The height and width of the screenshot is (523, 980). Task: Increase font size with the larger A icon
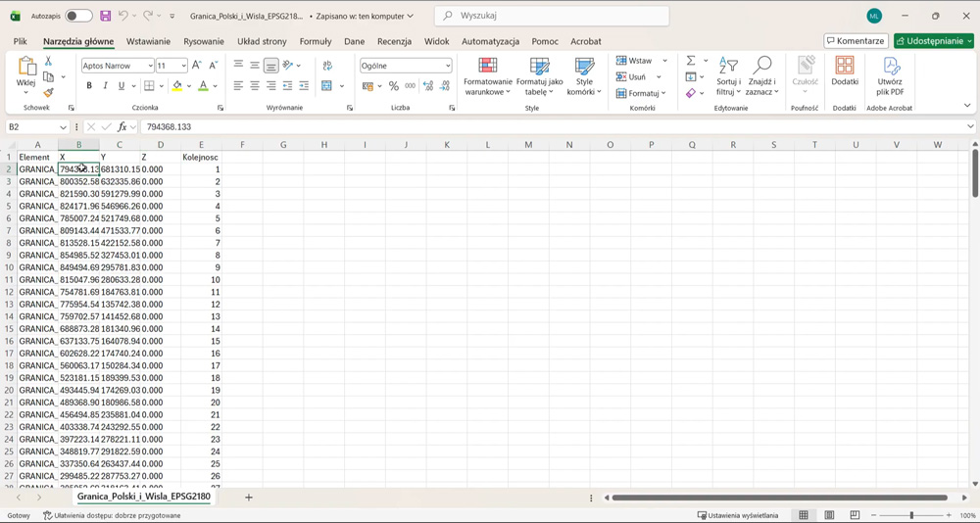pyautogui.click(x=196, y=66)
